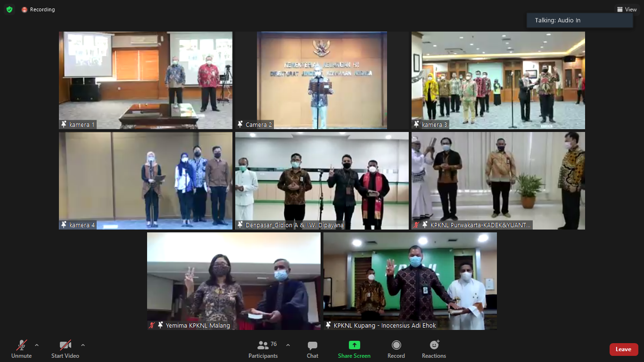Expand video options arrow beside Start Video
The width and height of the screenshot is (644, 362).
[83, 345]
